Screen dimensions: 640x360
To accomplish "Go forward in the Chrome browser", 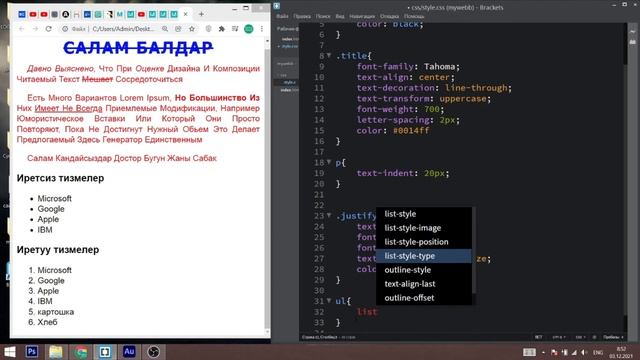I will 35,29.
